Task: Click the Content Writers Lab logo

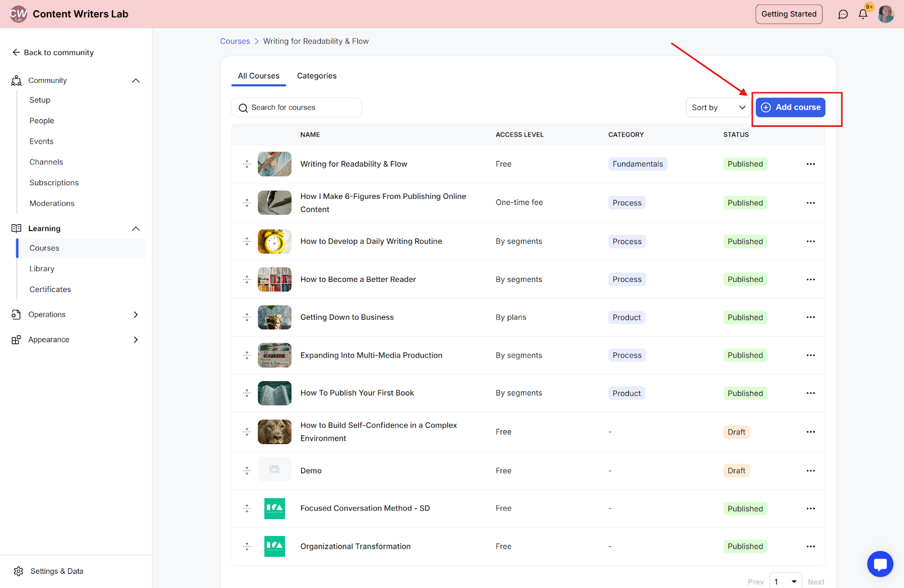Action: (18, 14)
